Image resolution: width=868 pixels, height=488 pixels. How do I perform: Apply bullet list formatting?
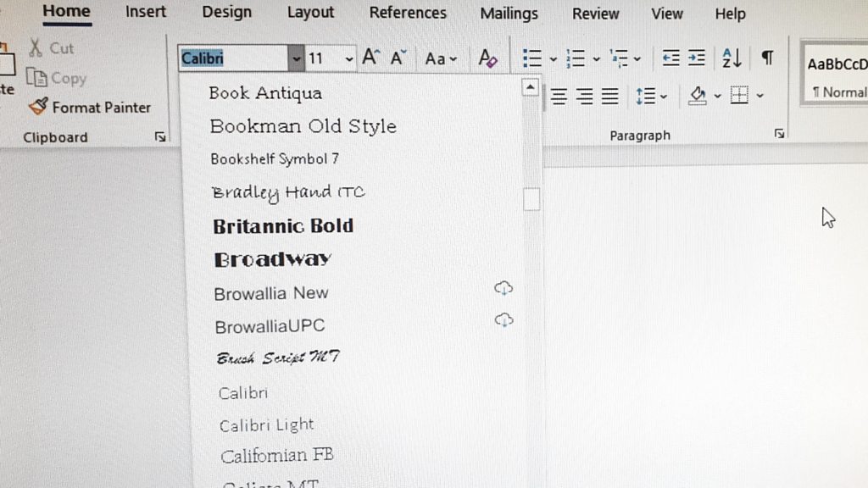click(532, 58)
